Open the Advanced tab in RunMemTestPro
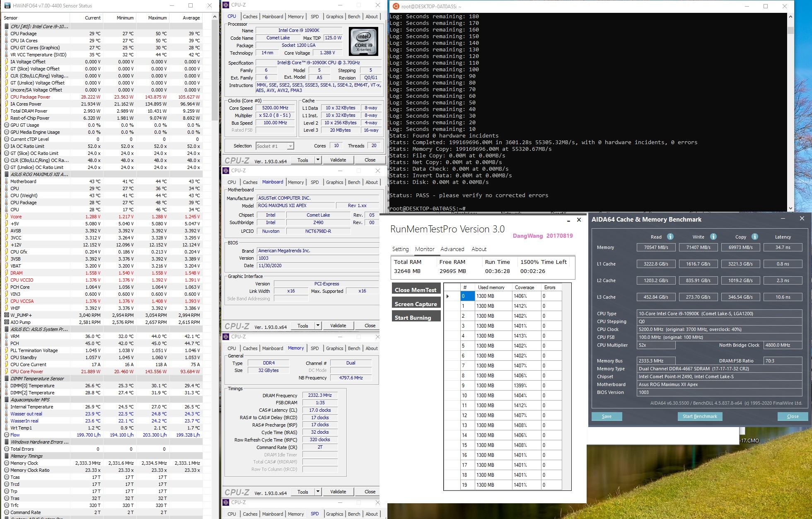Screen dimensions: 812x519 tap(452, 249)
